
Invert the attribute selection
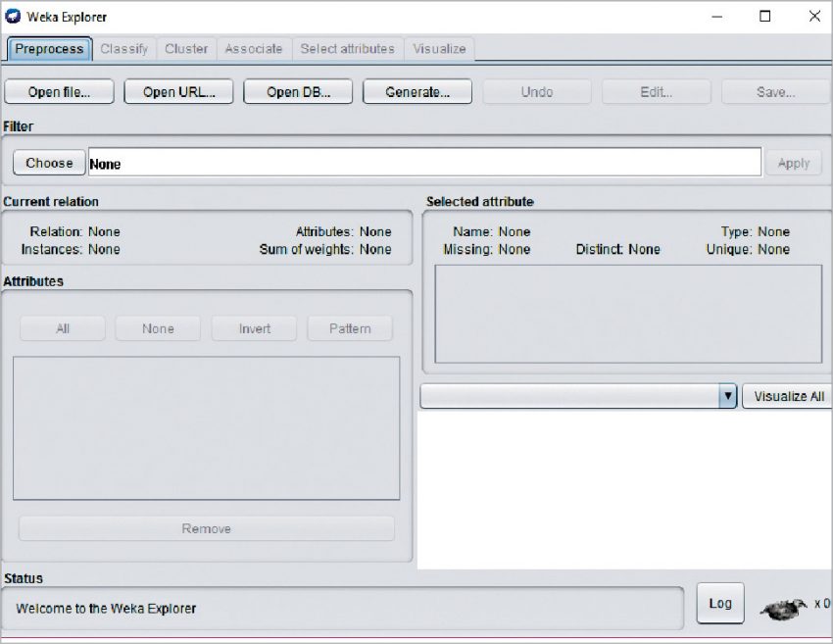pyautogui.click(x=254, y=328)
